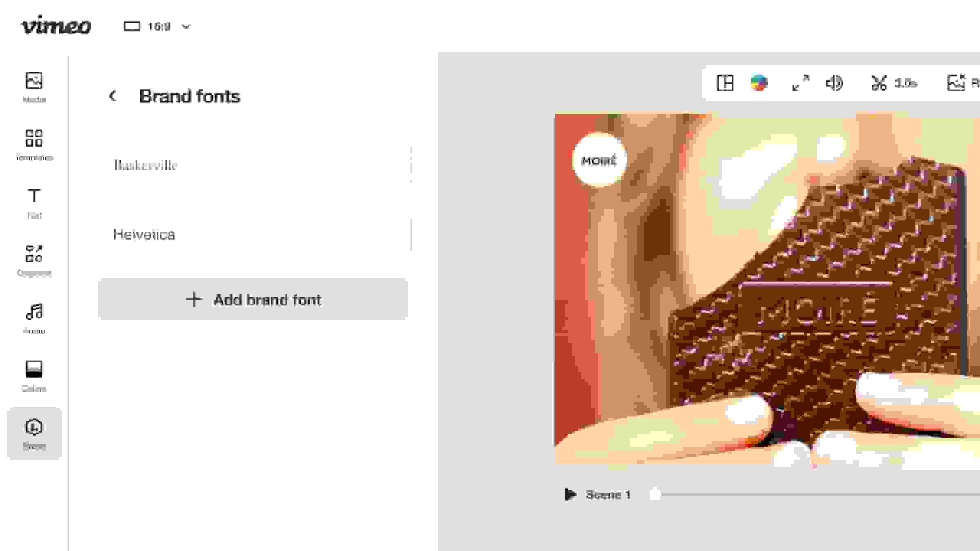
Task: Open the Colors panel in sidebar
Action: (34, 376)
